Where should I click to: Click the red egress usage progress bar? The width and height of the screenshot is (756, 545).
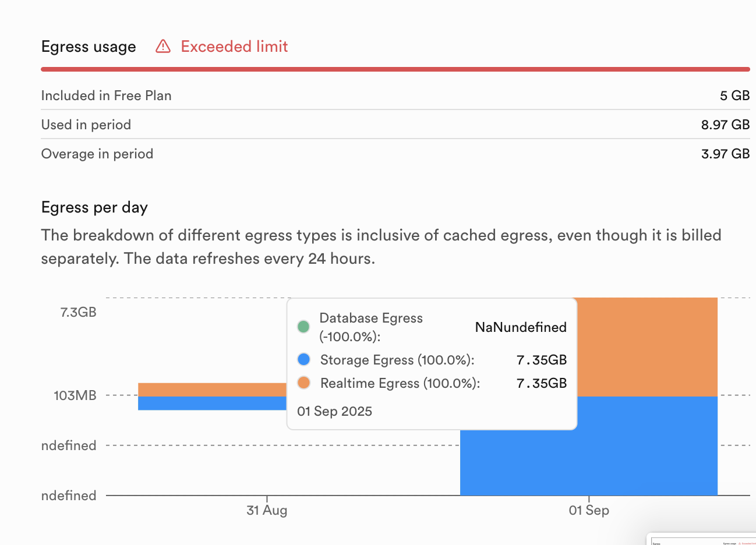click(395, 69)
